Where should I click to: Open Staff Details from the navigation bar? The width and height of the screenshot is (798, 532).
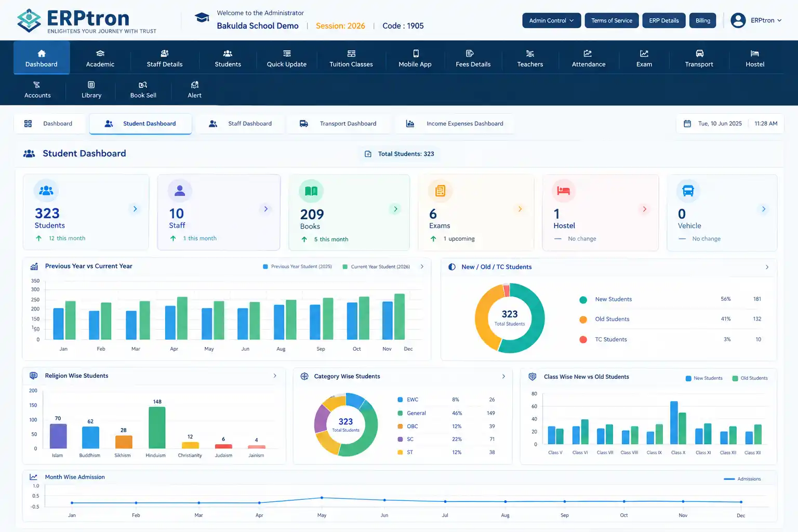164,58
